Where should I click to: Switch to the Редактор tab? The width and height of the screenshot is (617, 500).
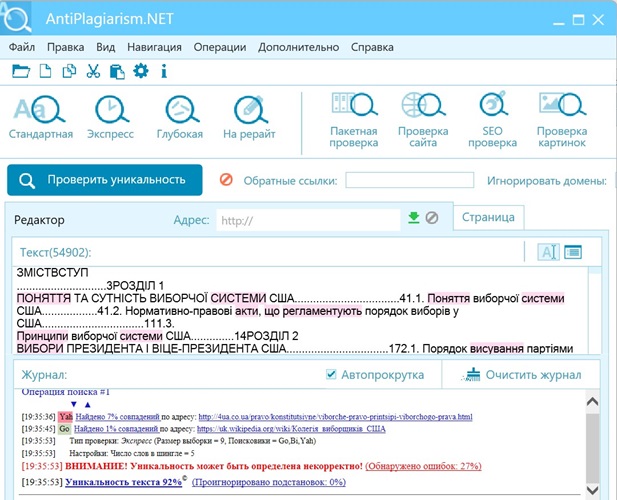click(39, 220)
